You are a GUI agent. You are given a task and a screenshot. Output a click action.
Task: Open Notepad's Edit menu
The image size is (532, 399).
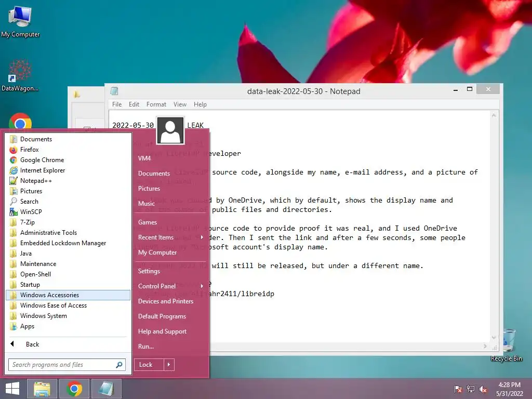(134, 104)
